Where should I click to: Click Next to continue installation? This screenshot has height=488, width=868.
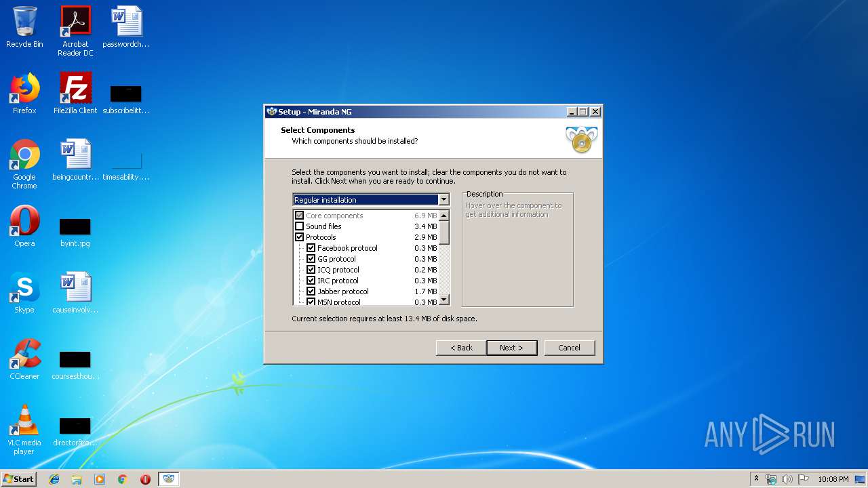coord(511,348)
